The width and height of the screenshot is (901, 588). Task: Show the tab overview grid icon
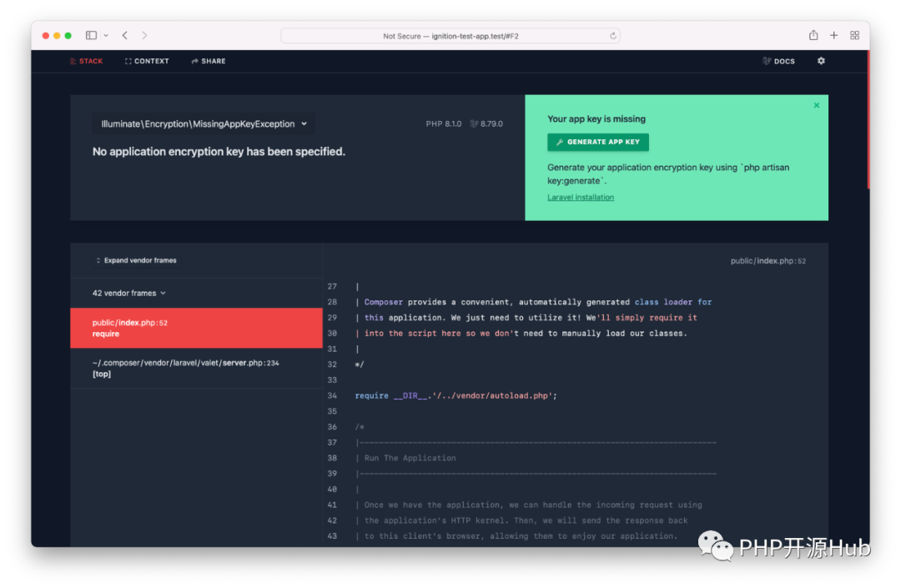coord(854,35)
